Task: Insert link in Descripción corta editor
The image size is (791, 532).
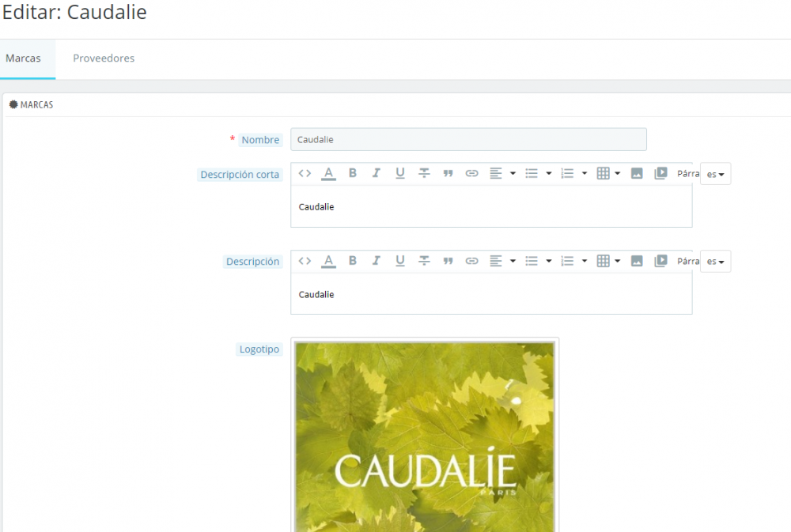Action: [471, 173]
